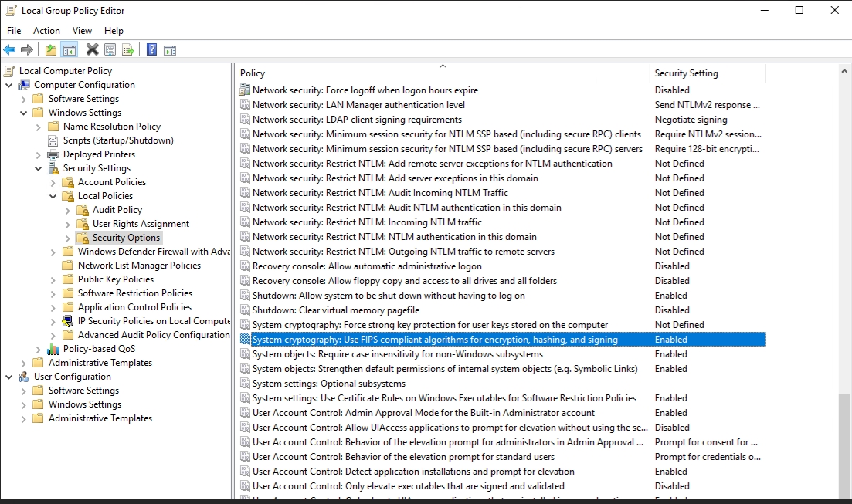This screenshot has height=504, width=852.
Task: Click the up arrow of the policy list scrollbar
Action: 845,71
